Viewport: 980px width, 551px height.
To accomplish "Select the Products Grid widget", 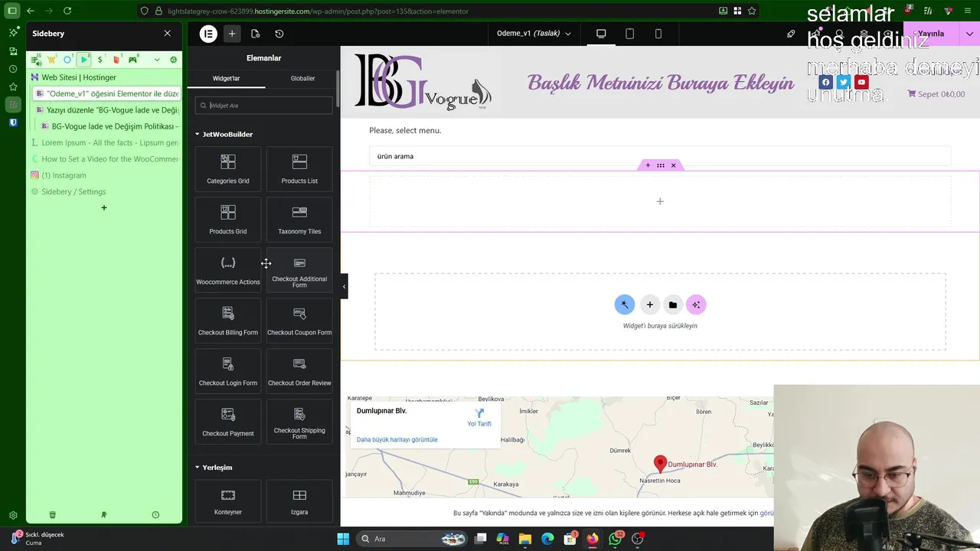I will pos(228,219).
